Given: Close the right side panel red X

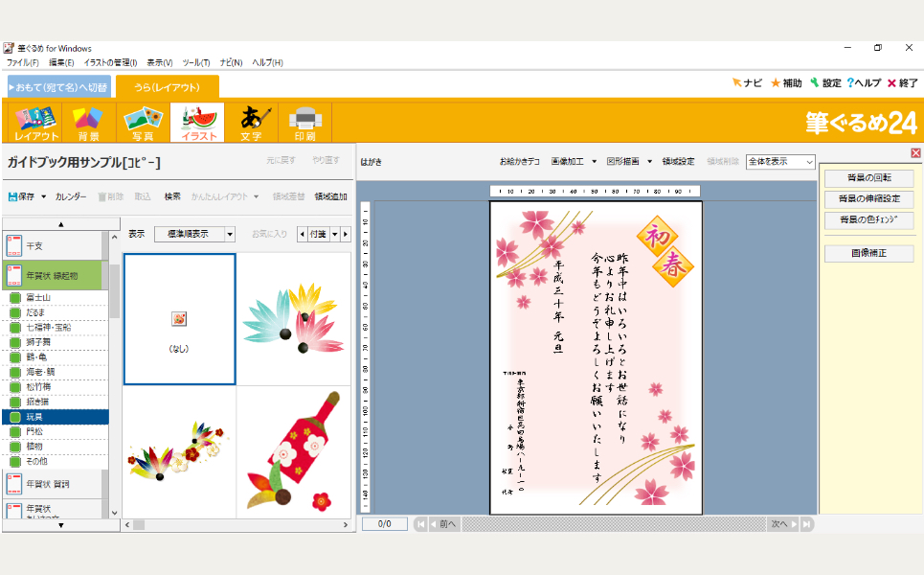Looking at the screenshot, I should pos(915,152).
